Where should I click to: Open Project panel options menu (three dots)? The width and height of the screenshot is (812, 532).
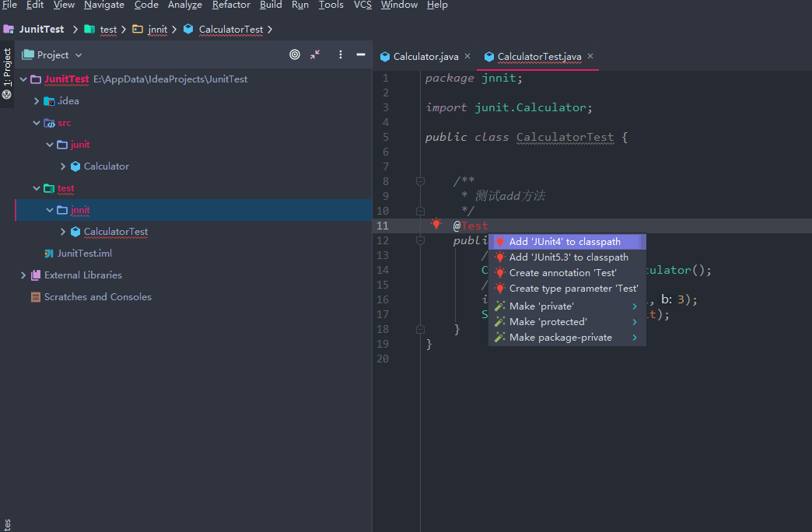[341, 54]
